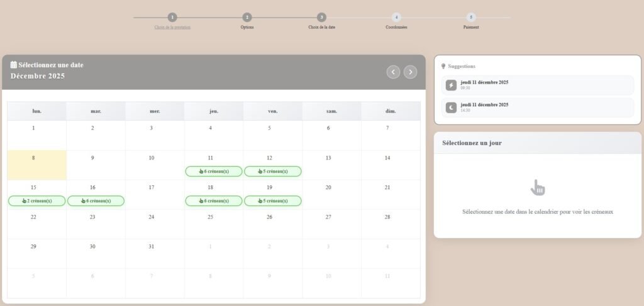The height and width of the screenshot is (306, 644).
Task: Click step 2 Options circle
Action: [x=247, y=17]
